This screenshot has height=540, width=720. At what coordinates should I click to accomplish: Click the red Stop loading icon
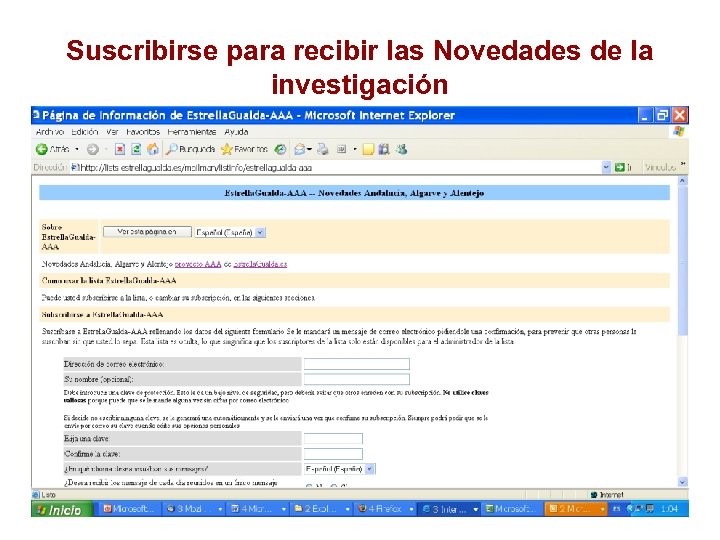click(120, 149)
